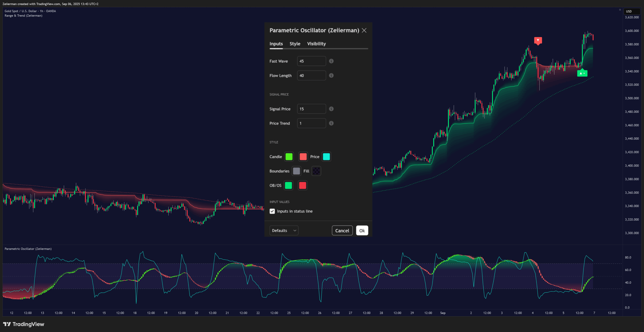Screen dimensions: 644x332
Task: Click the Sep label on time axis
Action: [443, 313]
